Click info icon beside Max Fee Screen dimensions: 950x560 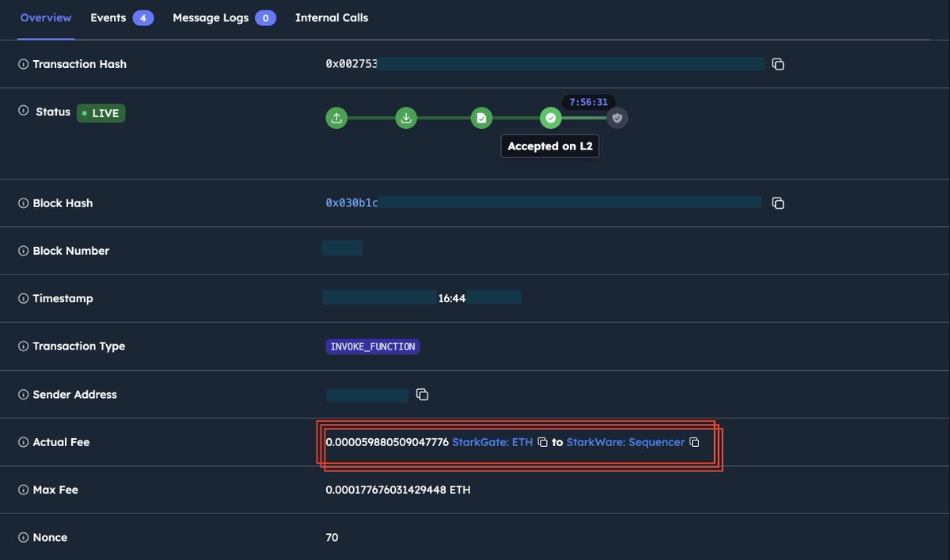click(x=23, y=490)
